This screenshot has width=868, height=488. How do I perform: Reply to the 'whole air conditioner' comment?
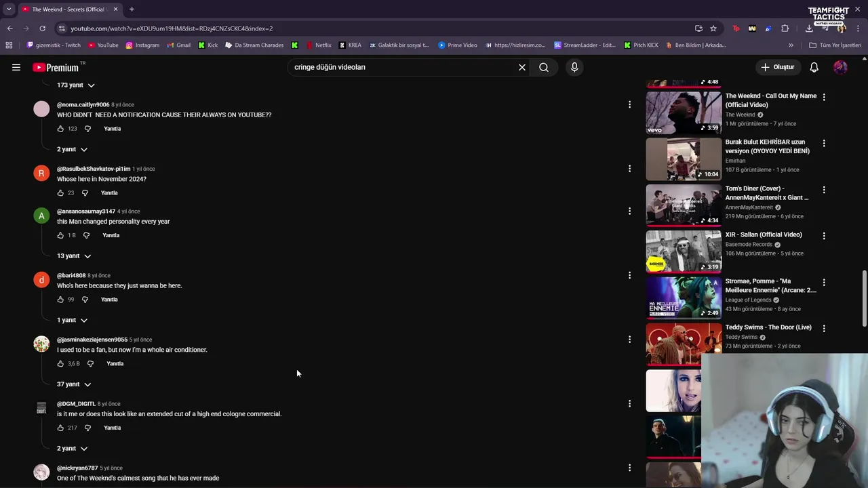coord(115,364)
